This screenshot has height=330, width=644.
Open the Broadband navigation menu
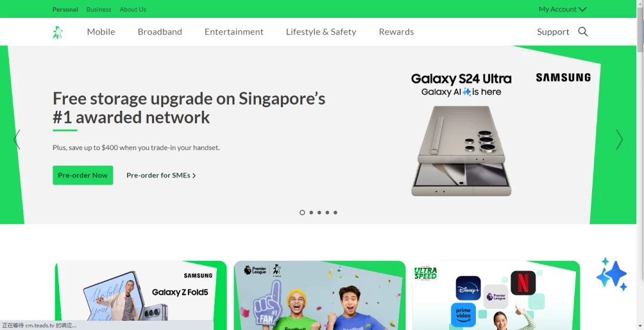tap(160, 32)
